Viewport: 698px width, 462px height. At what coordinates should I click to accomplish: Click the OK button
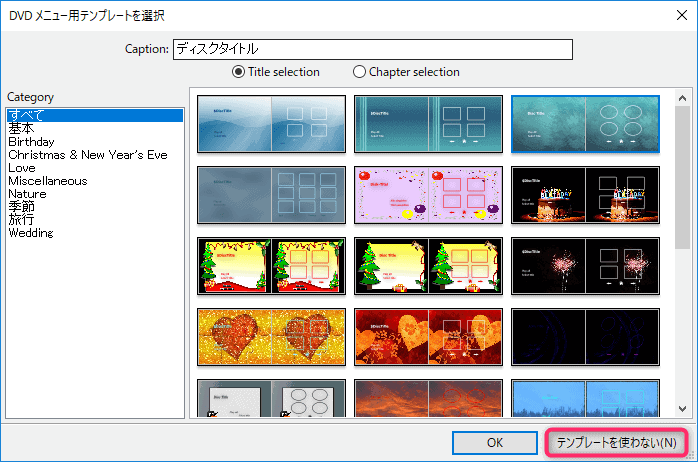pyautogui.click(x=495, y=442)
